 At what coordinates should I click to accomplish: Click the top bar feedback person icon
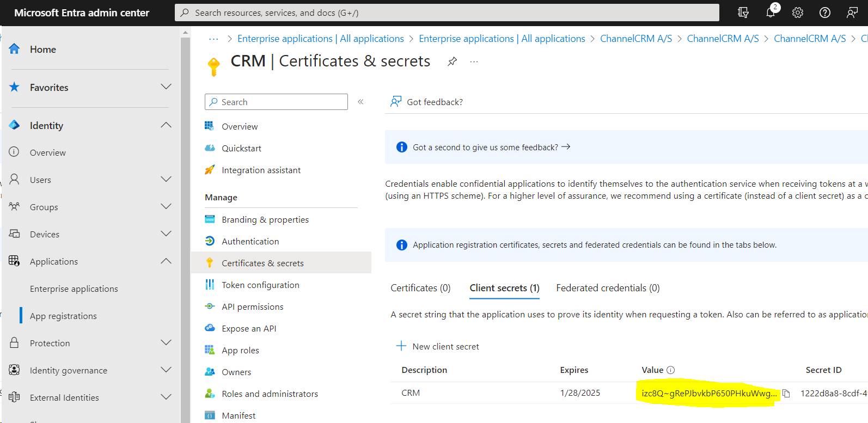click(852, 13)
